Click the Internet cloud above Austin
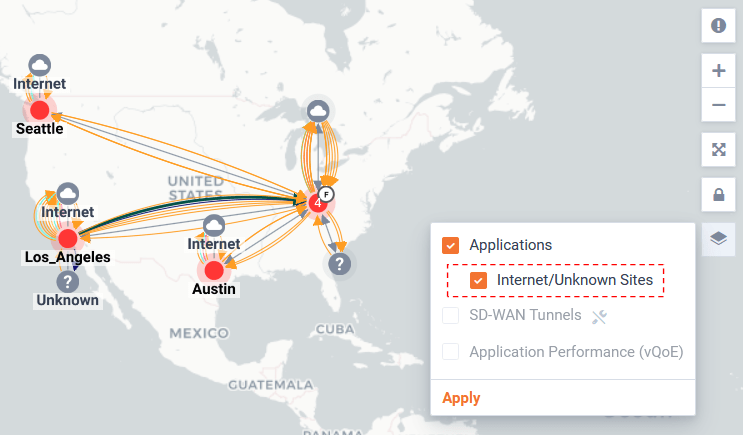The width and height of the screenshot is (743, 435). click(x=214, y=226)
